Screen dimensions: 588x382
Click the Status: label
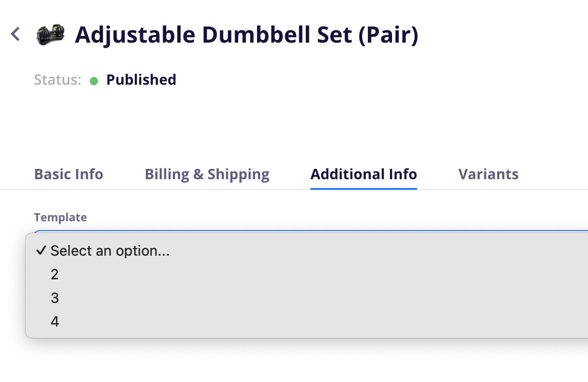coord(57,80)
